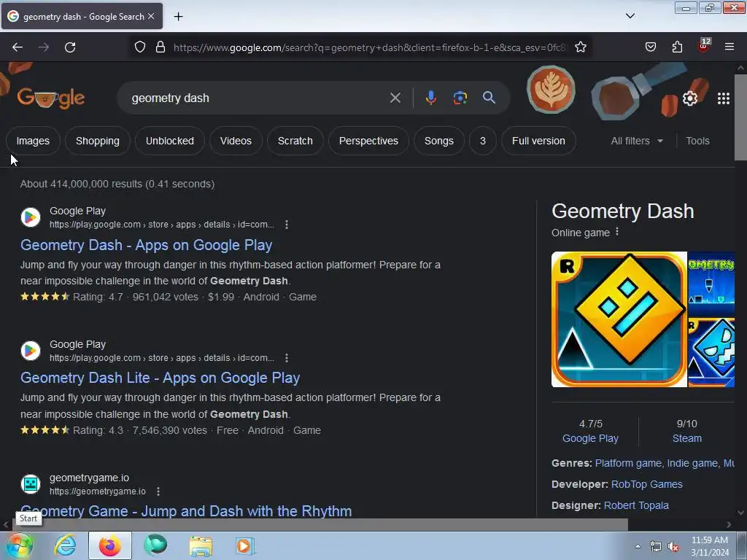
Task: Filter results by Images
Action: coord(33,141)
